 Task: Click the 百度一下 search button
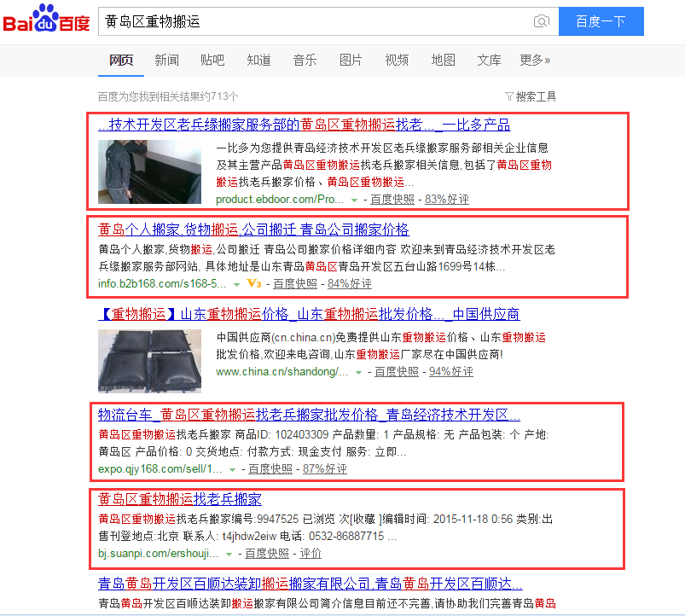(601, 21)
